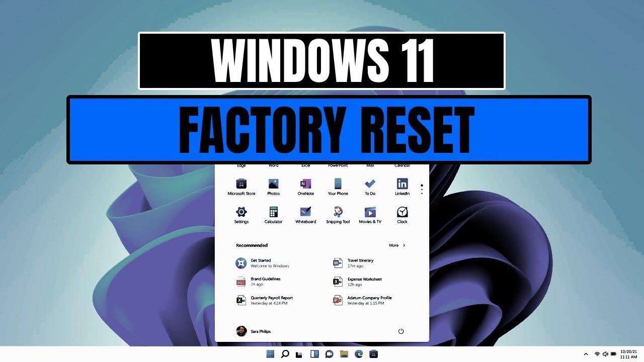644x362 pixels.
Task: Click the volume speaker tray icon
Action: (x=605, y=354)
